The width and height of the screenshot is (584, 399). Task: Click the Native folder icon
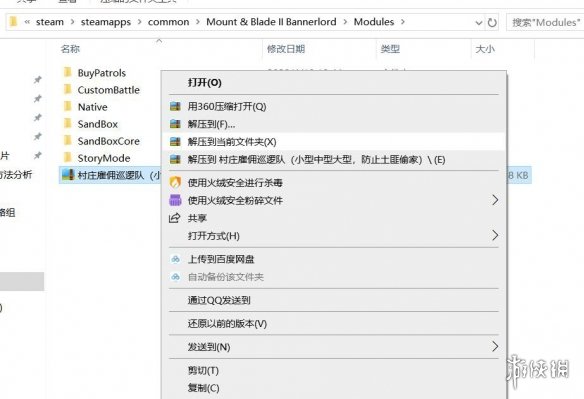pyautogui.click(x=68, y=107)
